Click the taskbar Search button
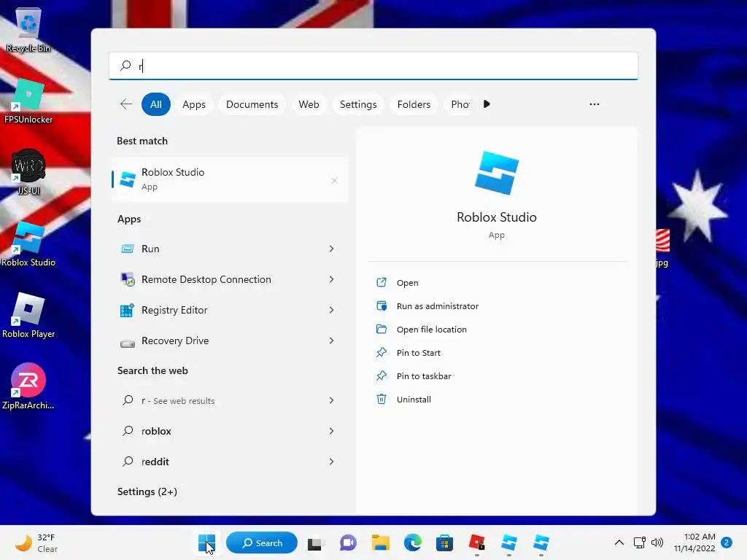This screenshot has width=747, height=560. point(262,542)
